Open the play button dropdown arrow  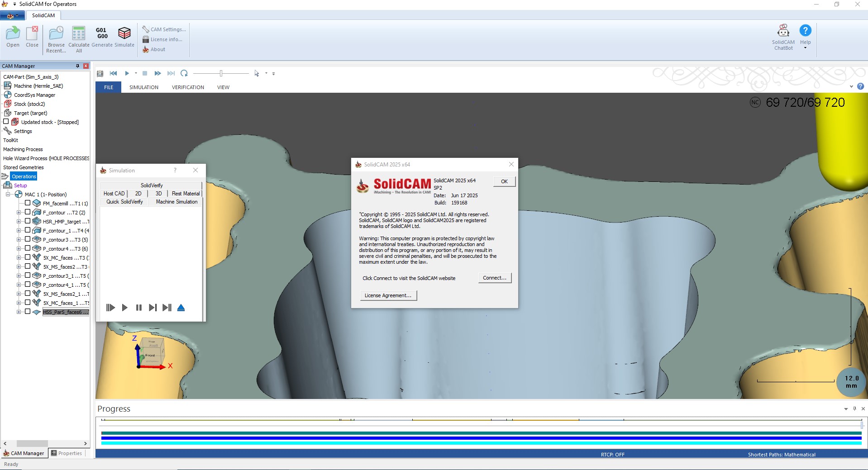pos(136,73)
